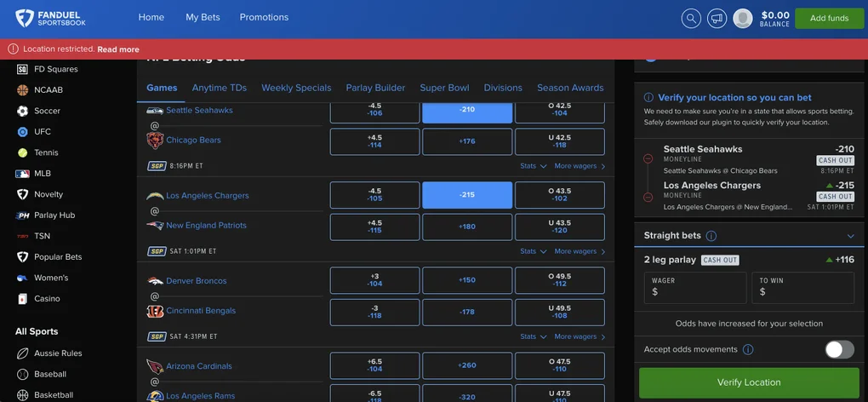
Task: Switch to the Parlay Builder tab
Action: pos(375,88)
